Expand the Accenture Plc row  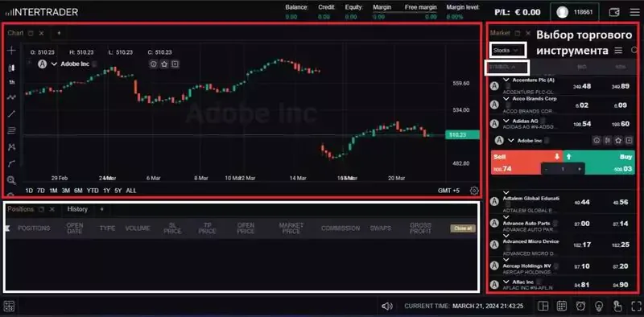(506, 80)
